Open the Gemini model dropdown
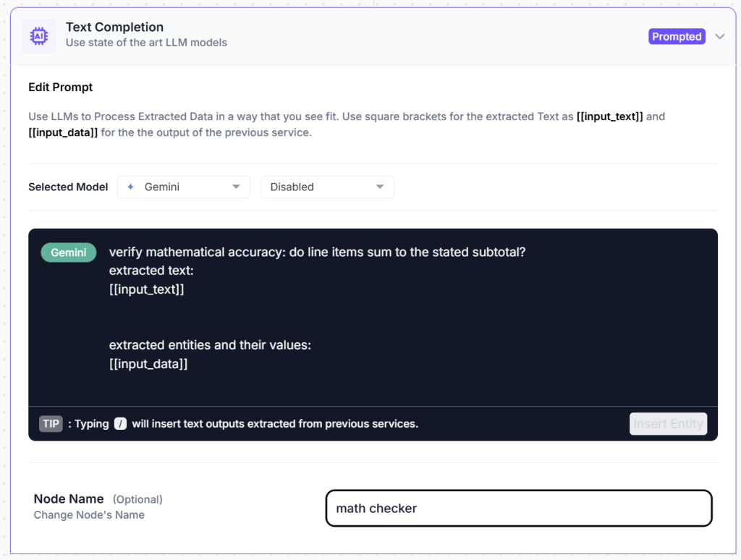 click(184, 187)
